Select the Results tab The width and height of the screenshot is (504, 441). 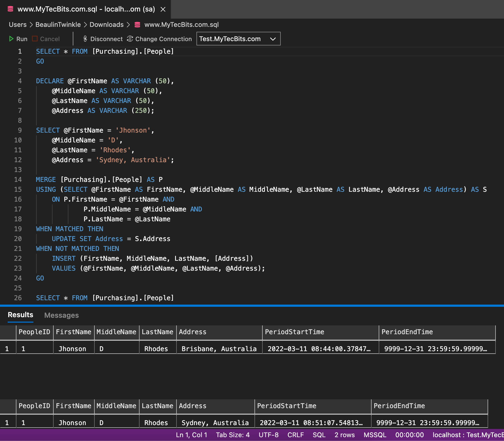click(21, 315)
